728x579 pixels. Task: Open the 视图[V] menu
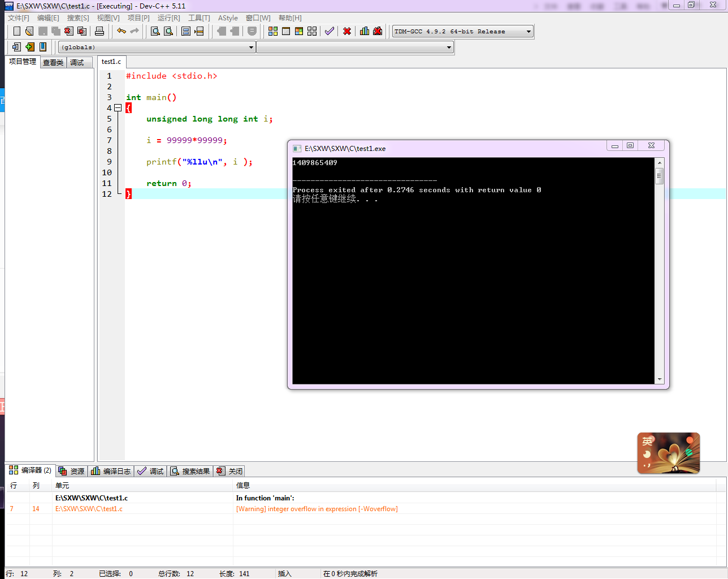(x=108, y=18)
